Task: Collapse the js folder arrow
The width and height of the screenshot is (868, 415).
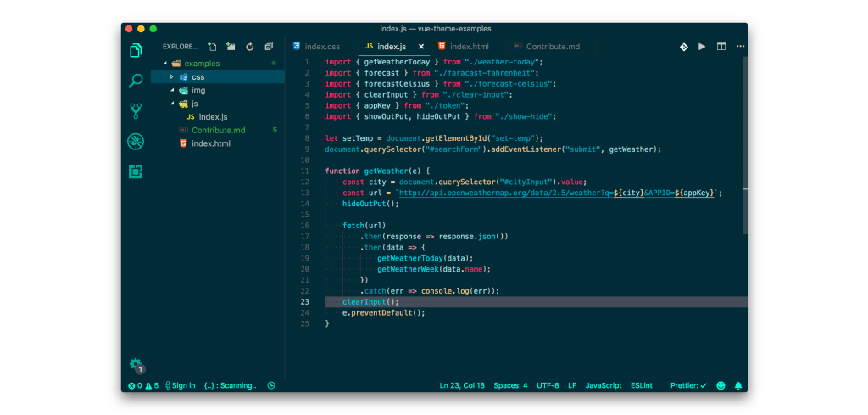Action: [x=171, y=103]
